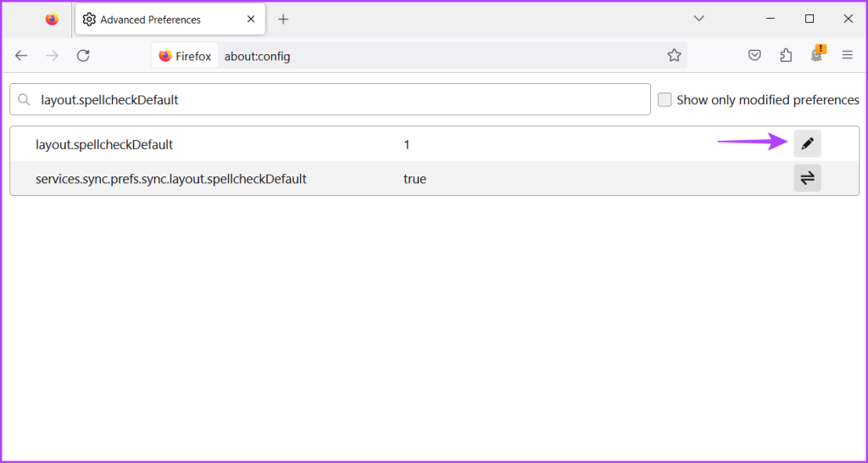Open the Extensions puzzle icon
Screen dimensions: 868x463
785,55
